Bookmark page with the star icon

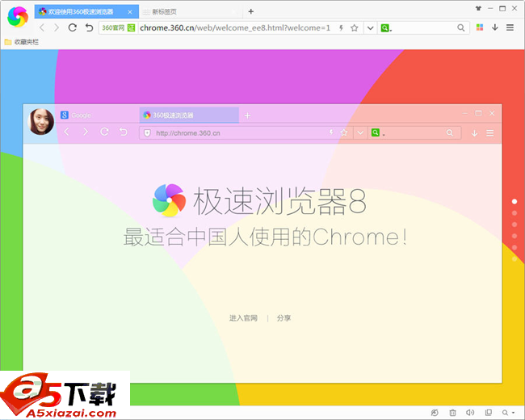click(355, 27)
